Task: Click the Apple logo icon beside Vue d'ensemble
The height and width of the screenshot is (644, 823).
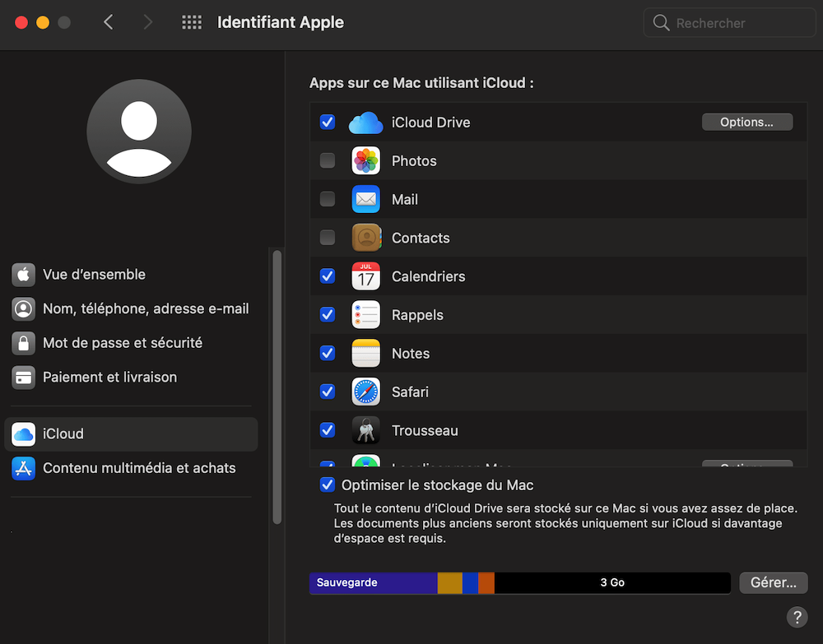Action: [24, 275]
